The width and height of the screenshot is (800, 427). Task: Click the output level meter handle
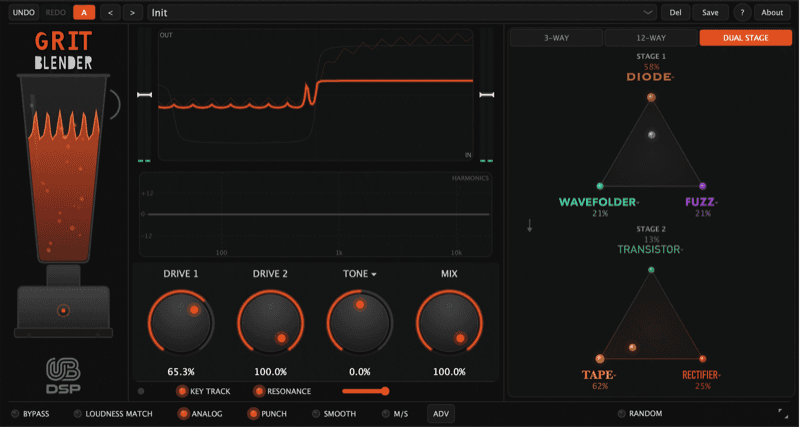click(x=487, y=95)
